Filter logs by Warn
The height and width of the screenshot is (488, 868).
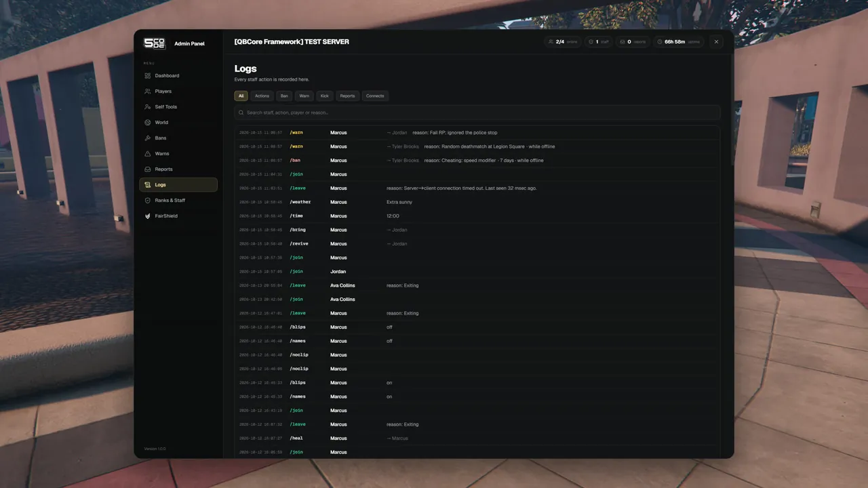(x=304, y=96)
